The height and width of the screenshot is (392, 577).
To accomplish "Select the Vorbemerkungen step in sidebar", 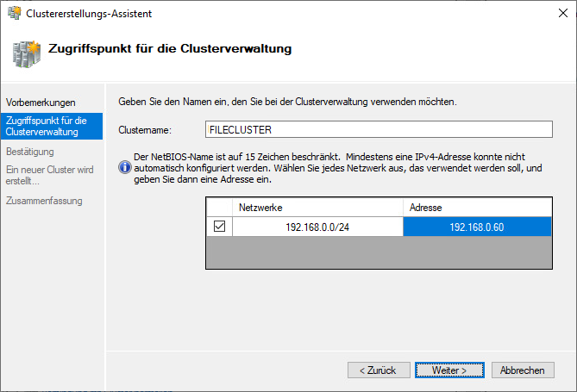I will [41, 103].
